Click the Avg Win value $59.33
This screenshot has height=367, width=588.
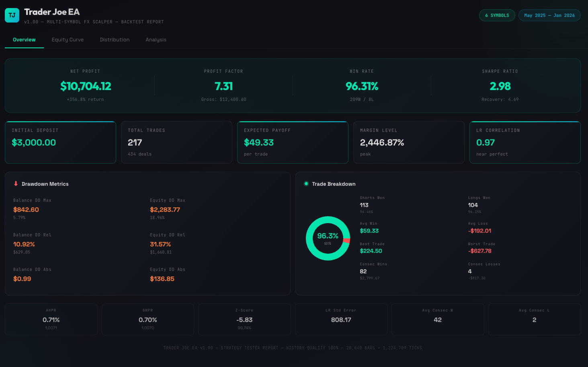369,231
